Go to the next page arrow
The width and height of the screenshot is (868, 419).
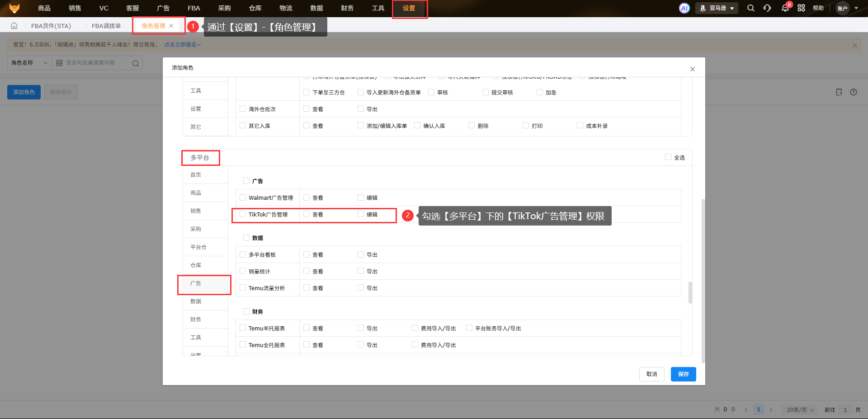(x=771, y=410)
